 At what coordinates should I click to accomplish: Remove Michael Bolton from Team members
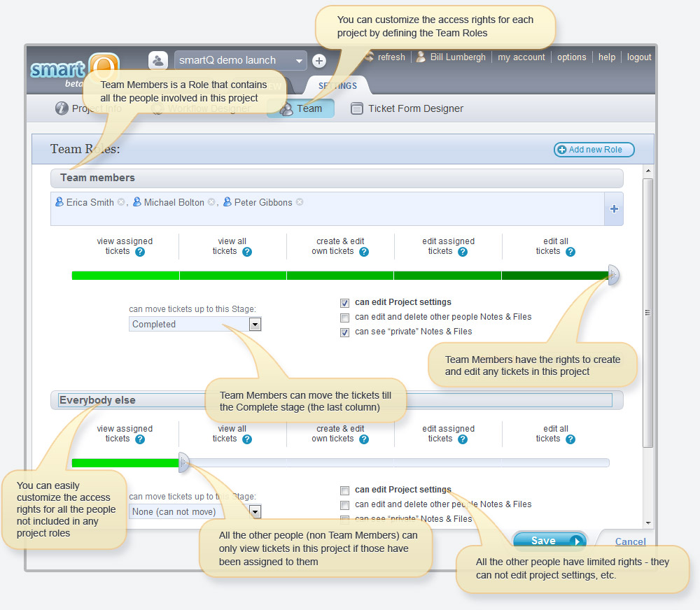(x=211, y=202)
